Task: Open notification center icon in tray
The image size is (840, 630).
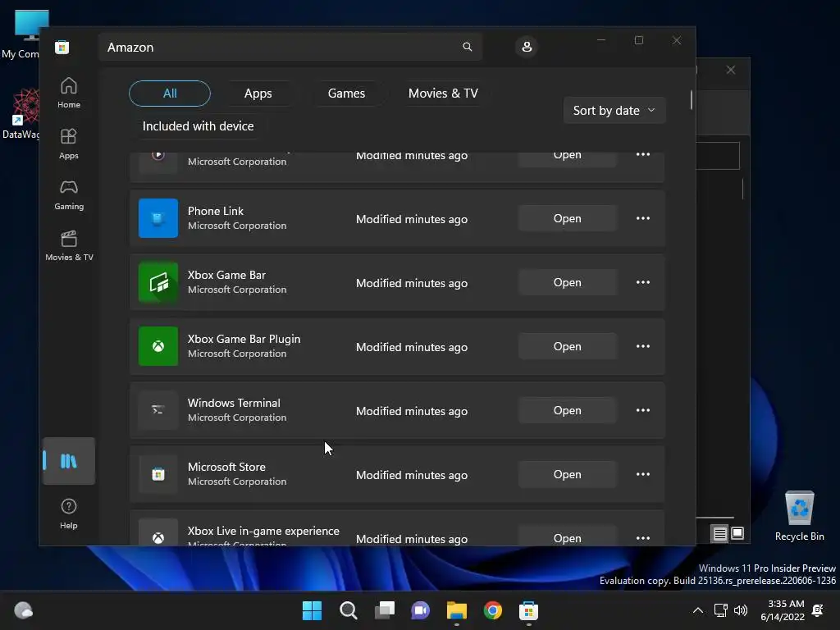Action: 818,610
